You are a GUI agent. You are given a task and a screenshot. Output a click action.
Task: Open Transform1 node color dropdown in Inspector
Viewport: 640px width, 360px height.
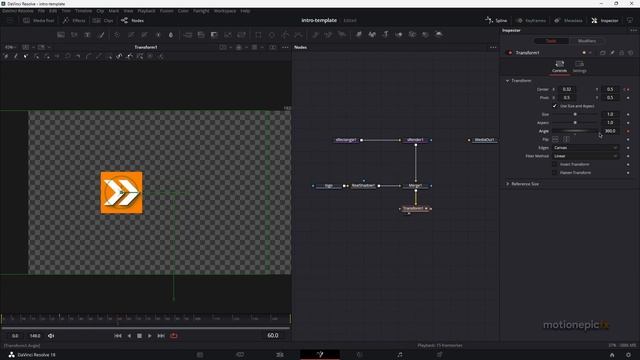click(586, 53)
